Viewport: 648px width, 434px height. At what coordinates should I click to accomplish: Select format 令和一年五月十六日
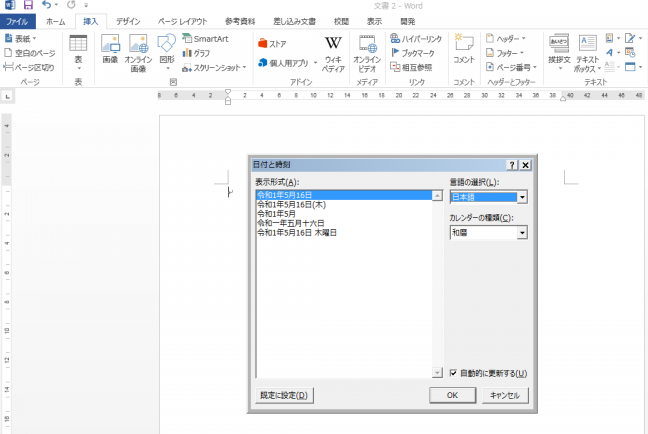(291, 223)
